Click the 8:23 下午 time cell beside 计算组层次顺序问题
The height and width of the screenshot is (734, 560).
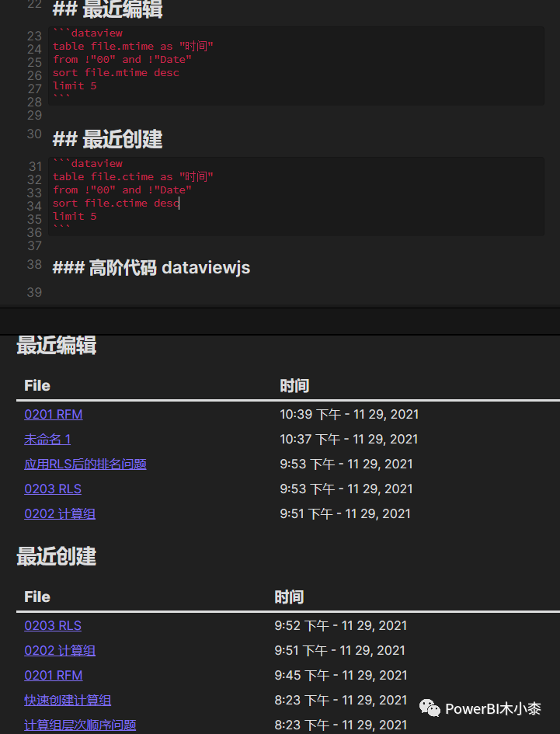point(341,725)
